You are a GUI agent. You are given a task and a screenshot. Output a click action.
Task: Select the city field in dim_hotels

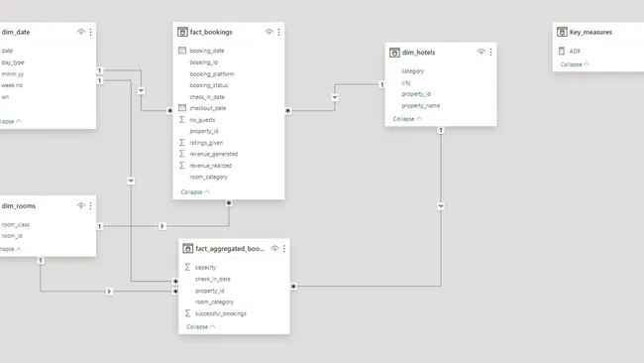(406, 82)
